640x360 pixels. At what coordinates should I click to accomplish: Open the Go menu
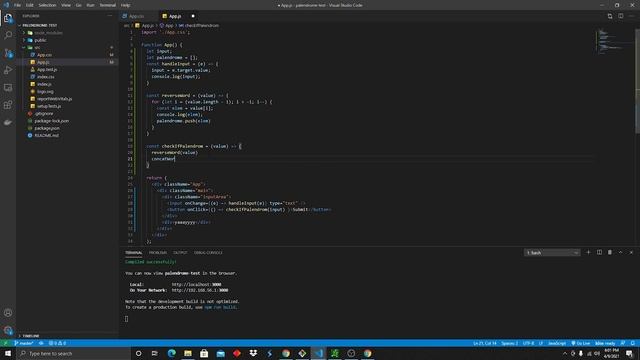(78, 5)
